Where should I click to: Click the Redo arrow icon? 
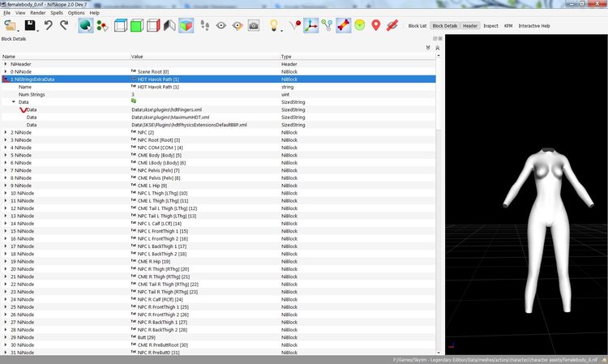coord(64,26)
